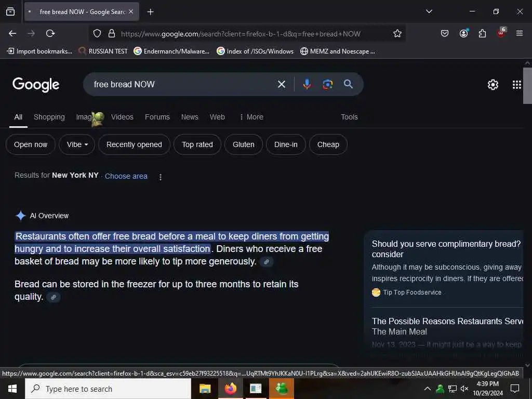Open the tracking protection shield icon

(97, 34)
